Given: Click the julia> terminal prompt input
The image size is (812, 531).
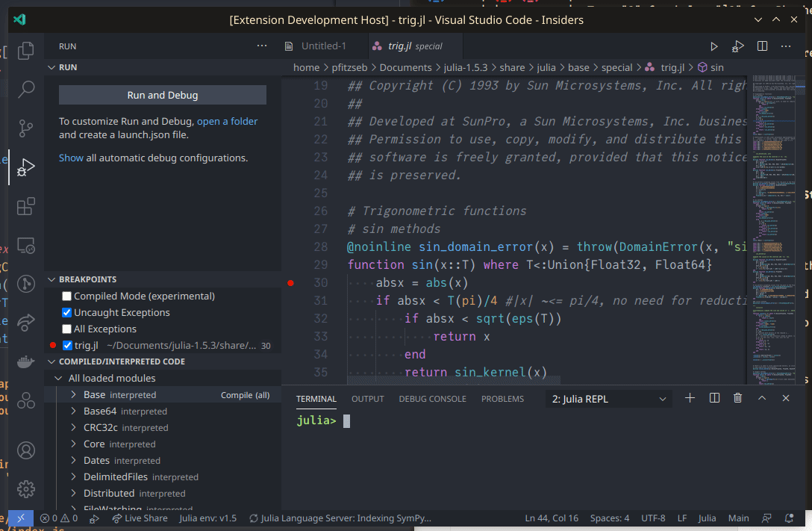Looking at the screenshot, I should [x=346, y=421].
